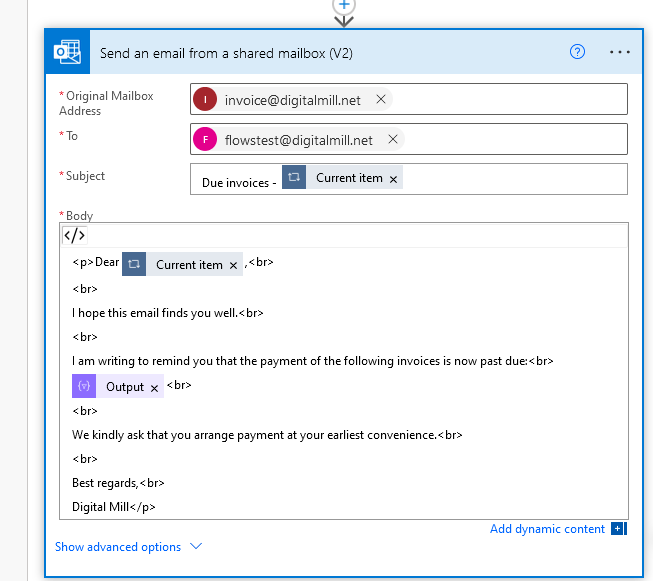653x581 pixels.
Task: Open the action's ellipsis menu
Action: coord(619,52)
